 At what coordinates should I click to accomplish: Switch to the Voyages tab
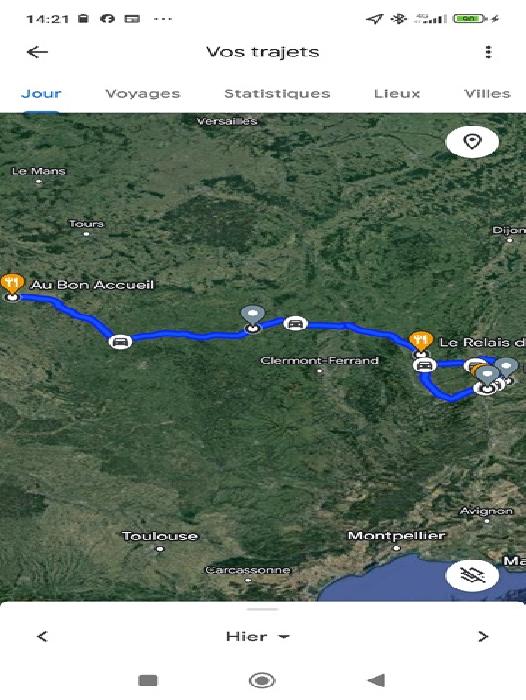point(143,93)
